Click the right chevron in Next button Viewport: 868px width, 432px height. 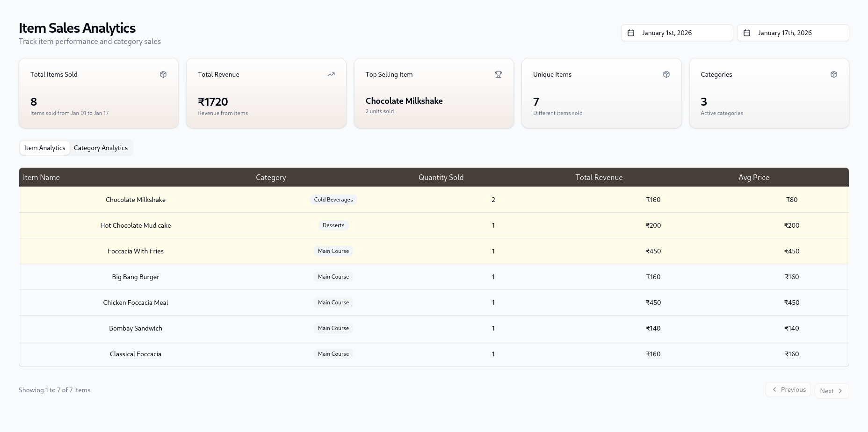click(840, 391)
